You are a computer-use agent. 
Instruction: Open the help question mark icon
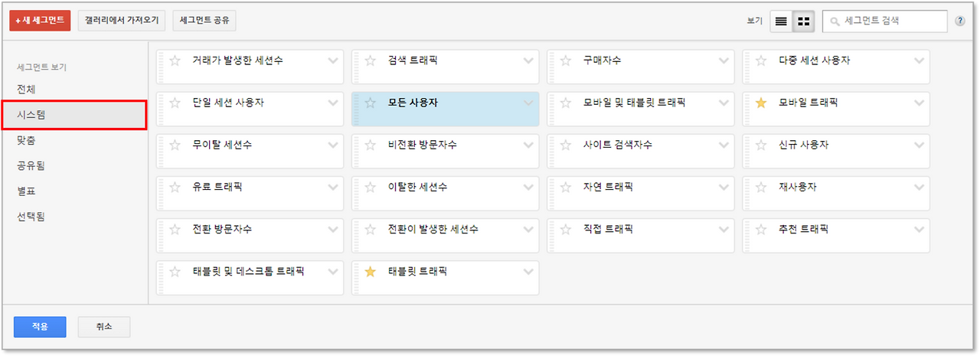pyautogui.click(x=960, y=21)
